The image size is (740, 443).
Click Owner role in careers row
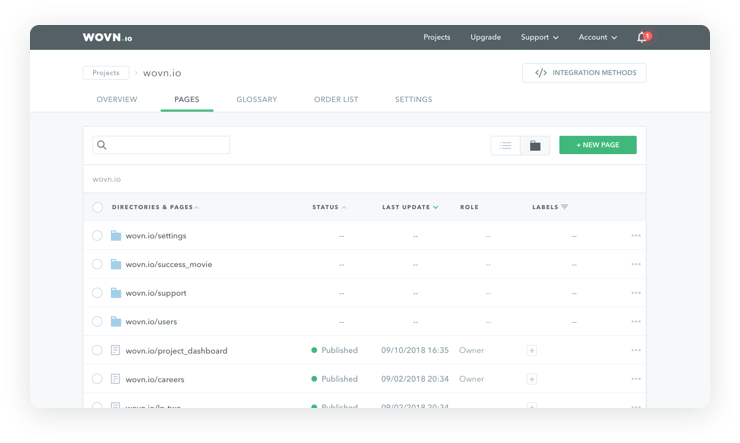click(471, 379)
